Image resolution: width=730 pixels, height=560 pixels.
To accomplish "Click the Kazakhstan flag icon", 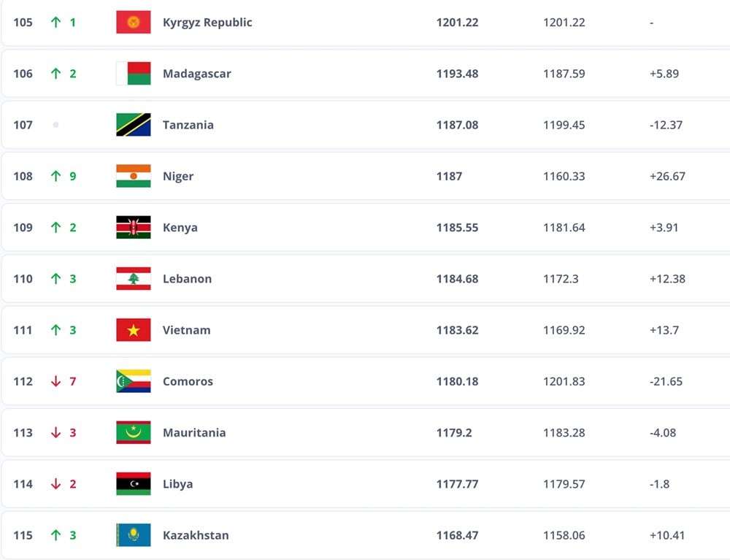I will (x=134, y=535).
